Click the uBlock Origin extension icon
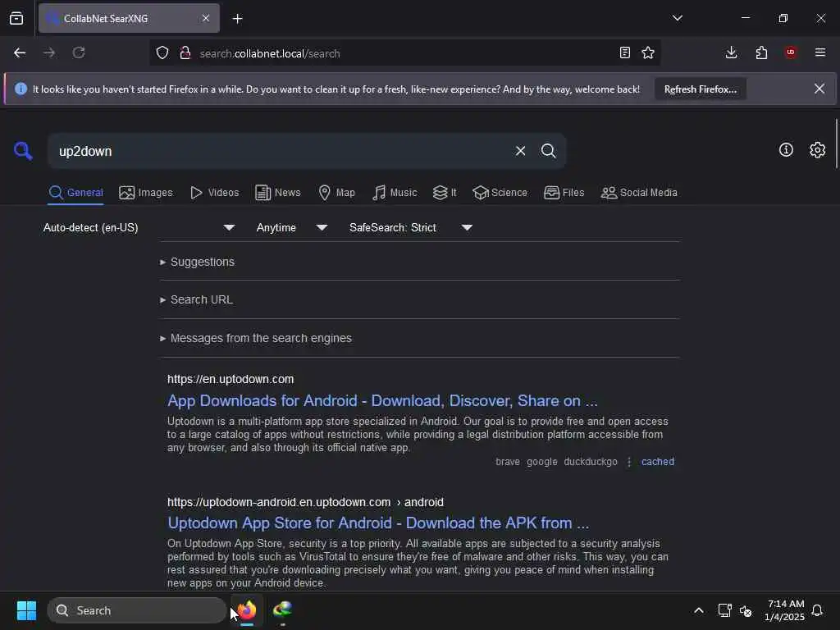840x630 pixels. pyautogui.click(x=791, y=52)
